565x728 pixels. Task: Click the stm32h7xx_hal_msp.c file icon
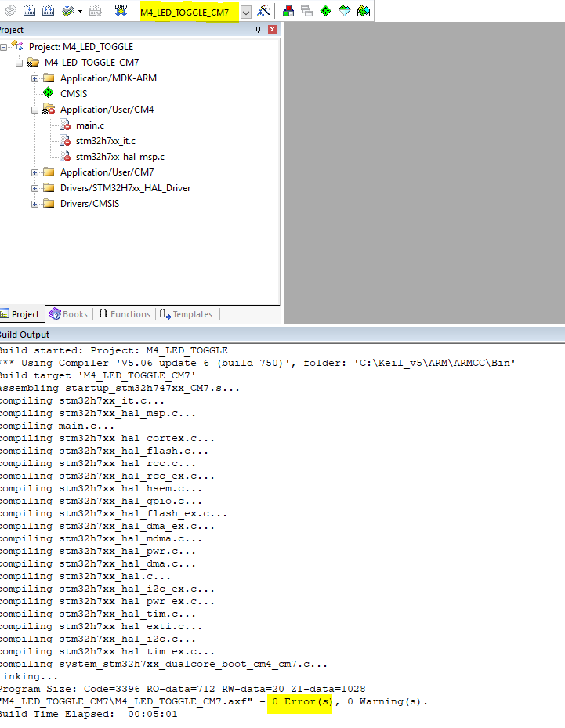coord(65,157)
